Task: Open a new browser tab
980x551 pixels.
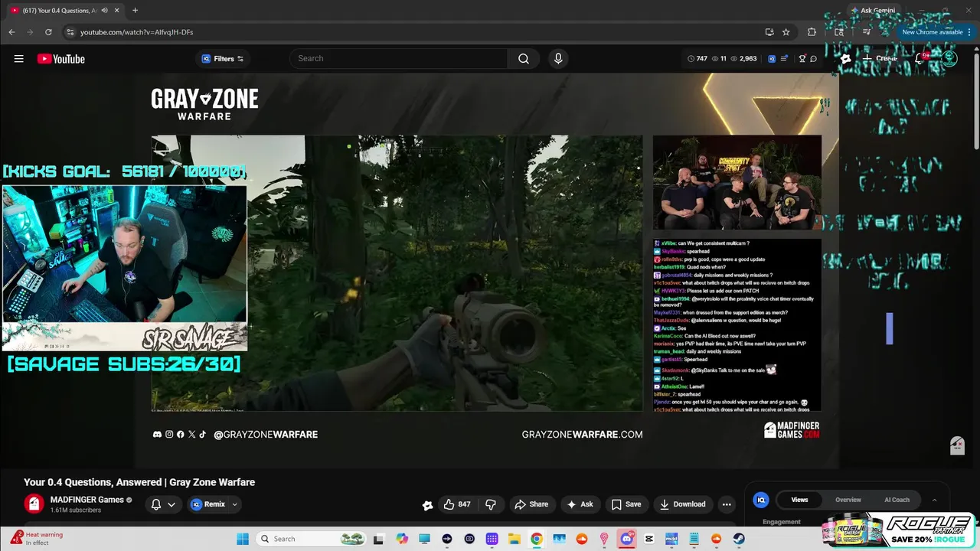Action: 135,11
